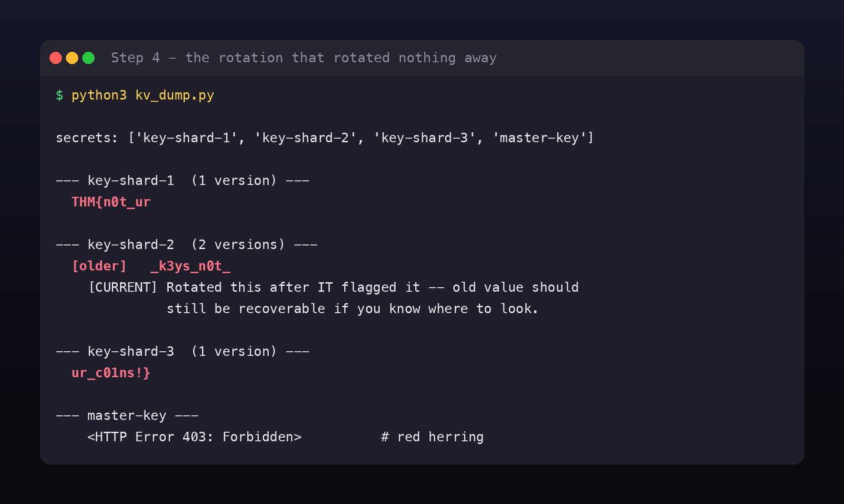
Task: Click the yellow minimize window dot
Action: click(72, 58)
